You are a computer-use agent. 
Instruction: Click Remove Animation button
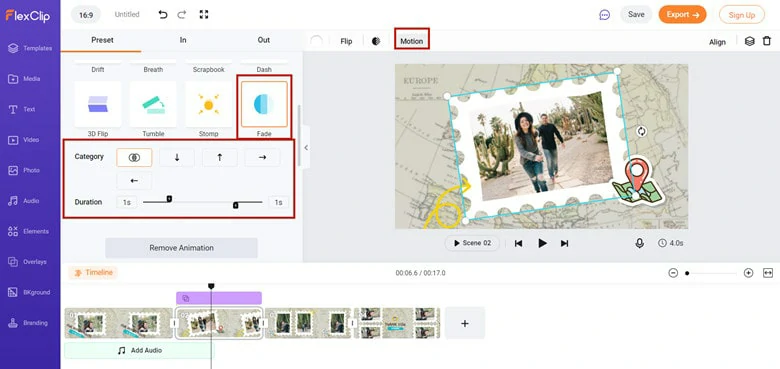pos(182,248)
